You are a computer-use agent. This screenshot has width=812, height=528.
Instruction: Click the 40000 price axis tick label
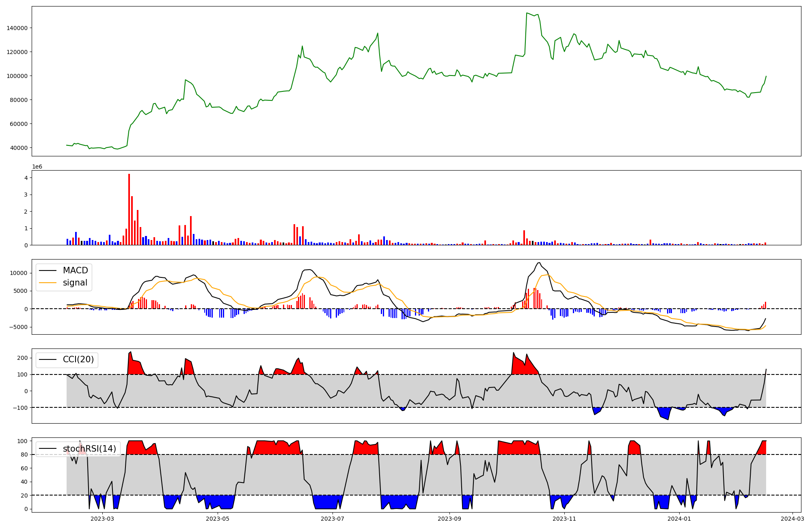coord(19,148)
